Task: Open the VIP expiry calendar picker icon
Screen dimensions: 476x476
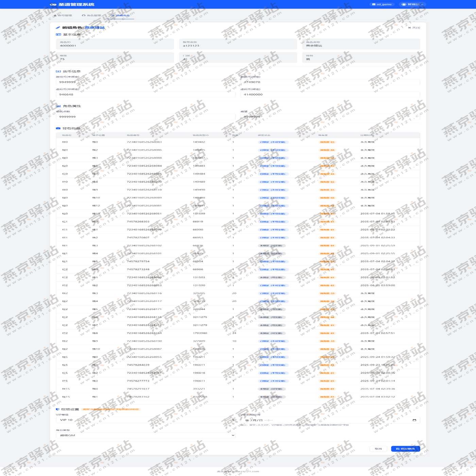Action: click(414, 420)
